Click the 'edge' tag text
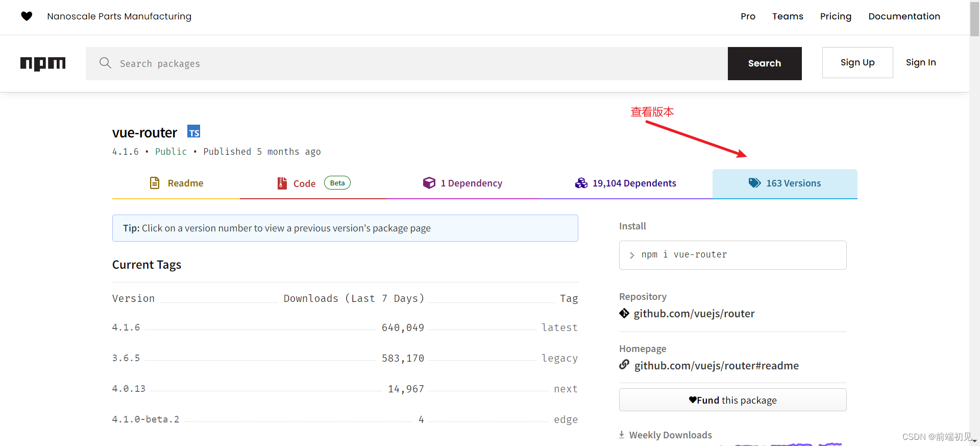980x446 pixels. pyautogui.click(x=566, y=419)
